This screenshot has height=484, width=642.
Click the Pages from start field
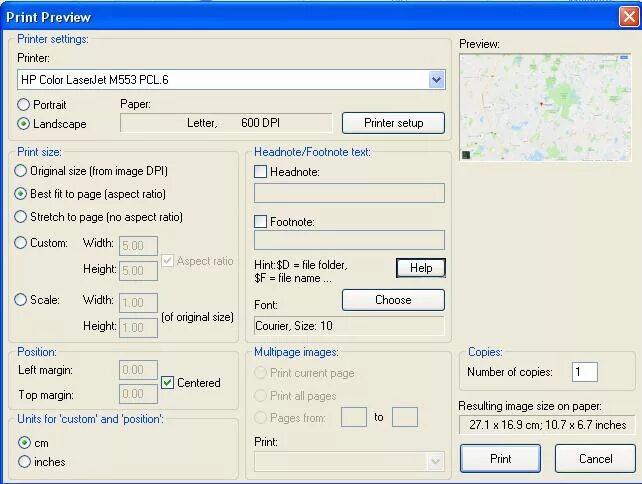click(354, 417)
